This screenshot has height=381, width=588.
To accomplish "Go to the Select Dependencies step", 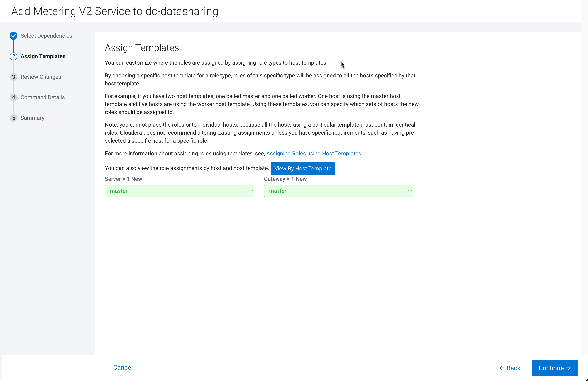I will (46, 36).
